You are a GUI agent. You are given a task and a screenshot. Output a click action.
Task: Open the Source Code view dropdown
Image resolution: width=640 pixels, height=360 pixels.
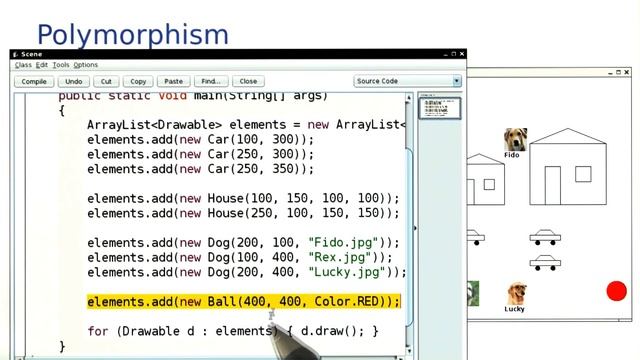pyautogui.click(x=407, y=81)
